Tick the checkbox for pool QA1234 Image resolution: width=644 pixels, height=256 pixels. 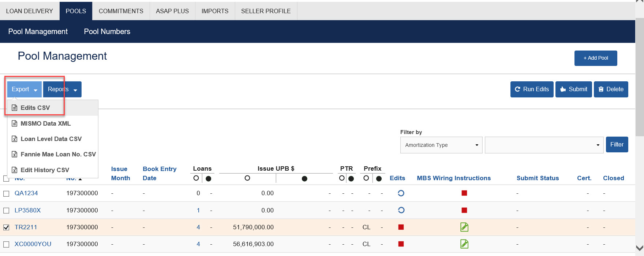pyautogui.click(x=6, y=193)
